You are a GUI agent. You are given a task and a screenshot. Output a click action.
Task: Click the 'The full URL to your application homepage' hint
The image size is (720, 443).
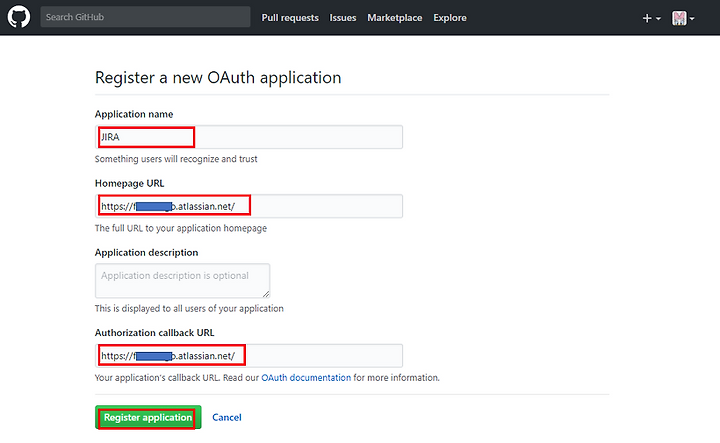(180, 228)
